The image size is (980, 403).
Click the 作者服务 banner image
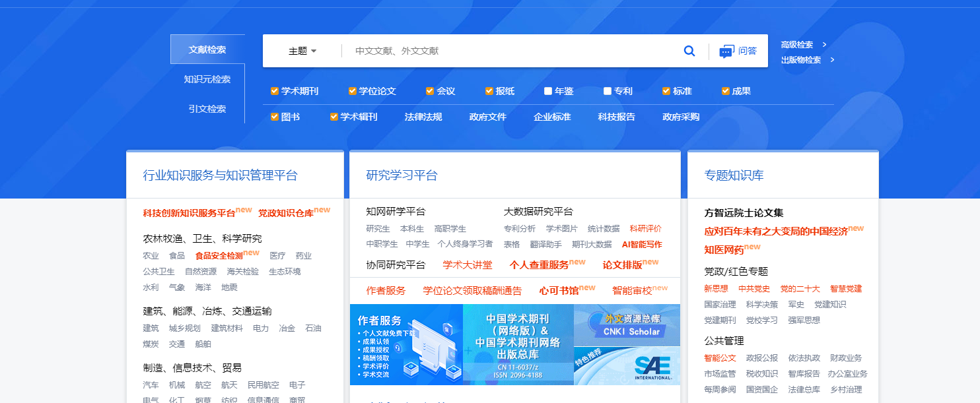coord(406,344)
